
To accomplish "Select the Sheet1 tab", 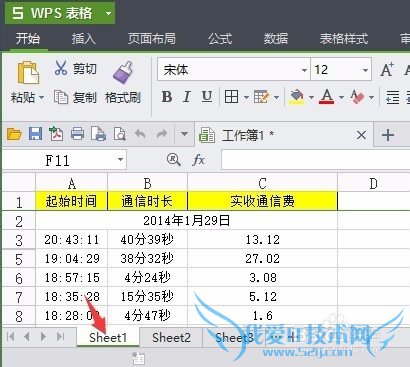I will [x=108, y=338].
